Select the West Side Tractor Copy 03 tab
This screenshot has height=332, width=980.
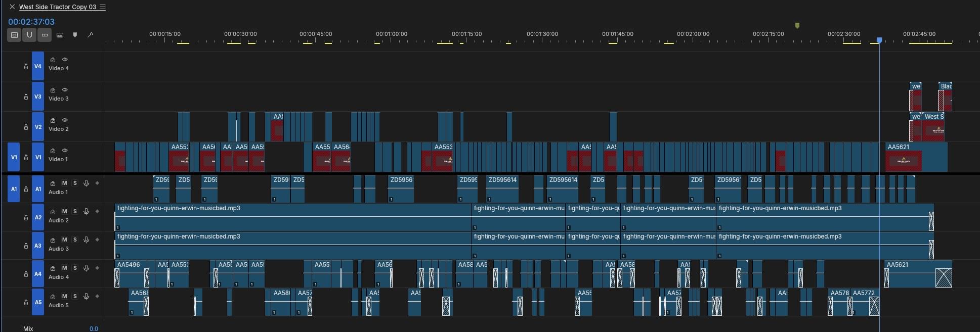pyautogui.click(x=58, y=7)
